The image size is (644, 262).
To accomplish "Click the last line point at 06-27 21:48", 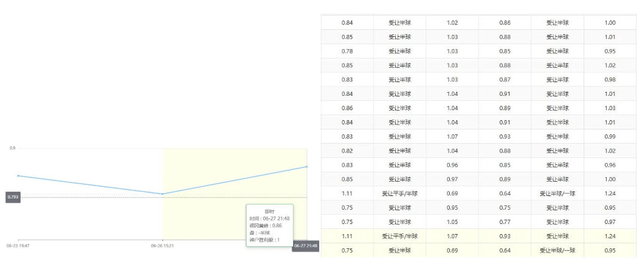I will point(307,167).
